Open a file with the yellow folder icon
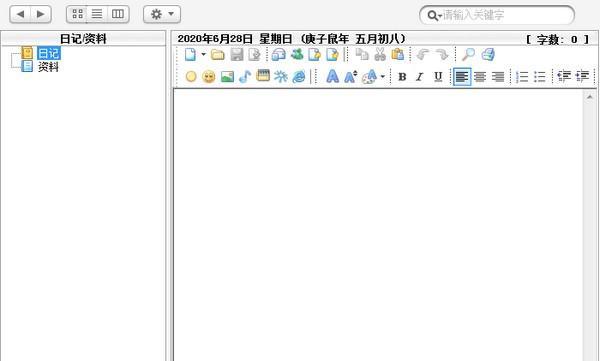The image size is (600, 361). click(x=217, y=55)
